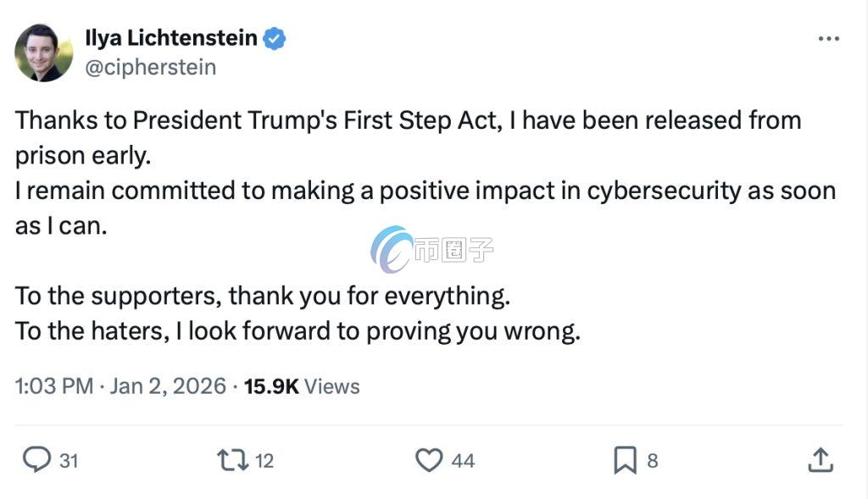Click the "To the haters" tweet line
This screenshot has width=868, height=499.
[298, 330]
